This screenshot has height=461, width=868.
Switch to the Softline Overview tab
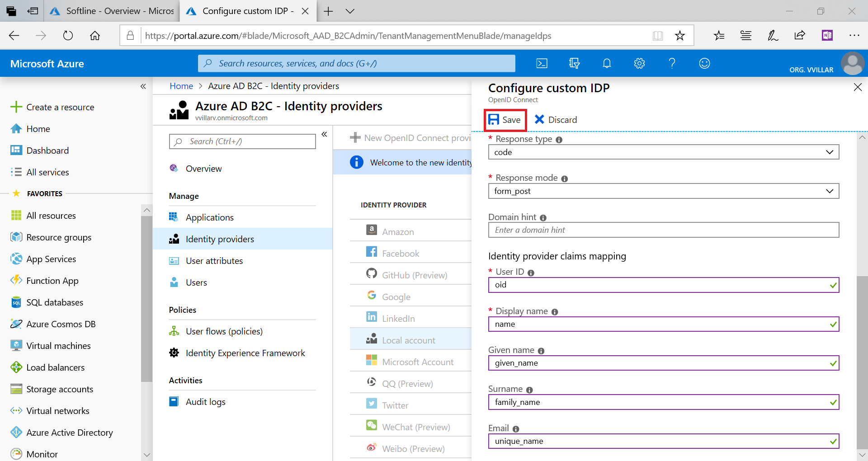pyautogui.click(x=111, y=11)
